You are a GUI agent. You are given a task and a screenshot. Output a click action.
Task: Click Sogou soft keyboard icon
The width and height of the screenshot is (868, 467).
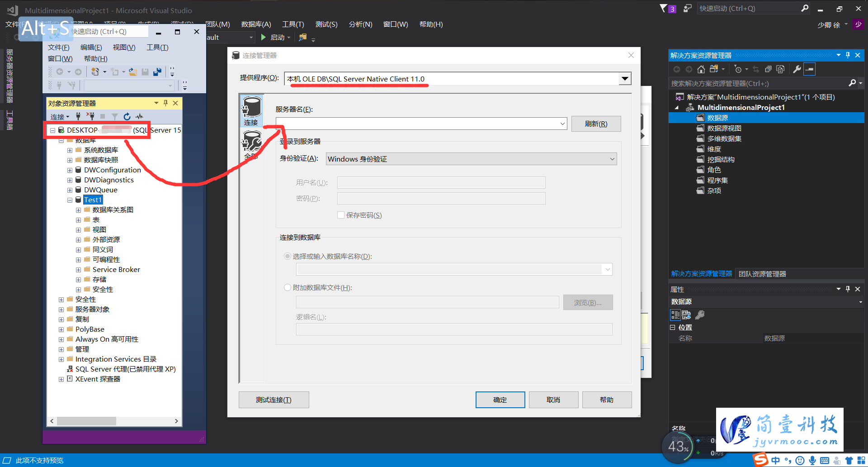(x=825, y=461)
